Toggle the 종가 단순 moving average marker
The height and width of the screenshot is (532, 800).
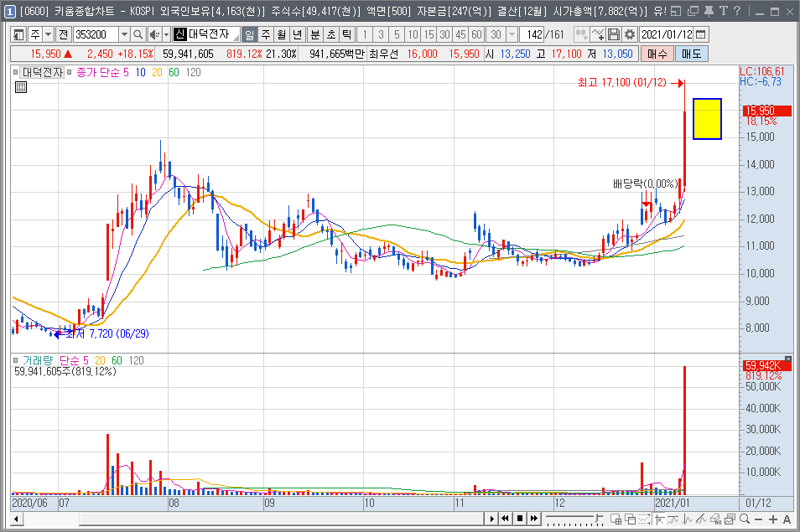70,72
